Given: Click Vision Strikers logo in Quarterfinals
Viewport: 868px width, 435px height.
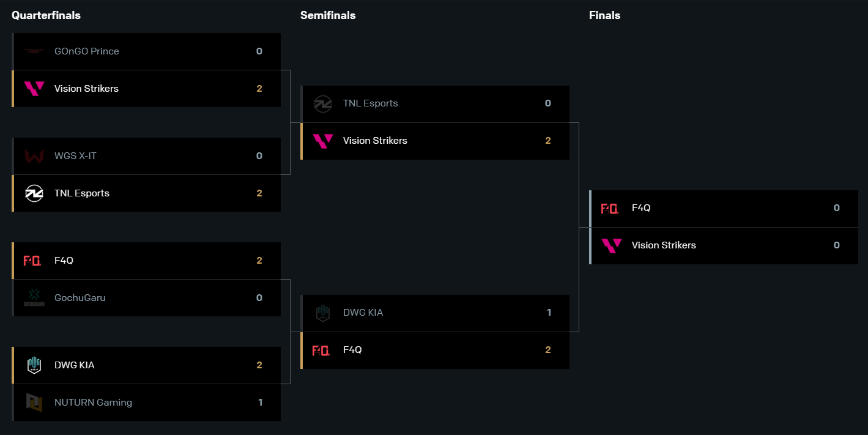Looking at the screenshot, I should coord(34,89).
